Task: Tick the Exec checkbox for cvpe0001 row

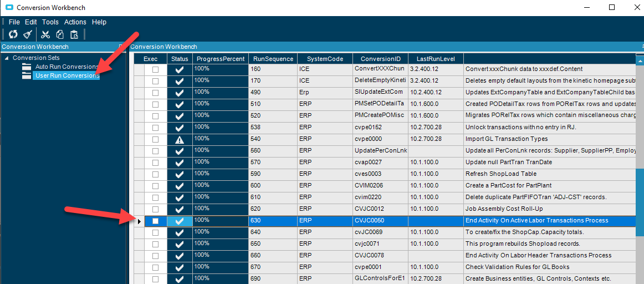Action: tap(155, 267)
